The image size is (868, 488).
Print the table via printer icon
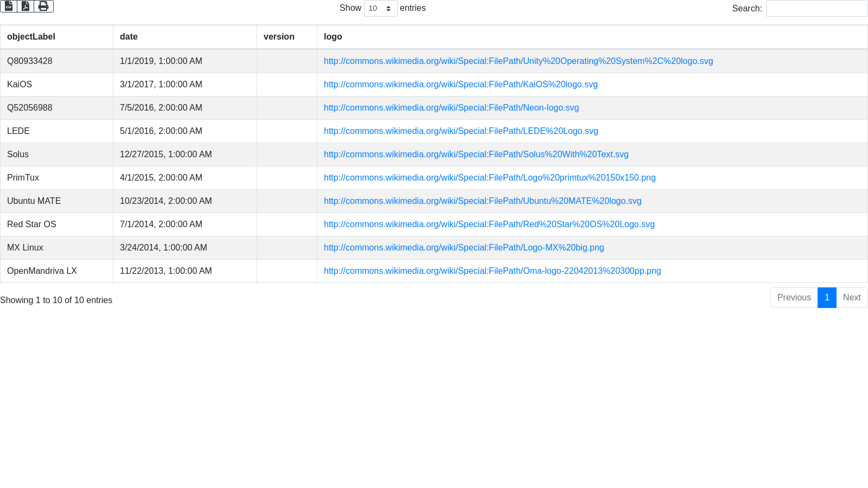pos(43,7)
